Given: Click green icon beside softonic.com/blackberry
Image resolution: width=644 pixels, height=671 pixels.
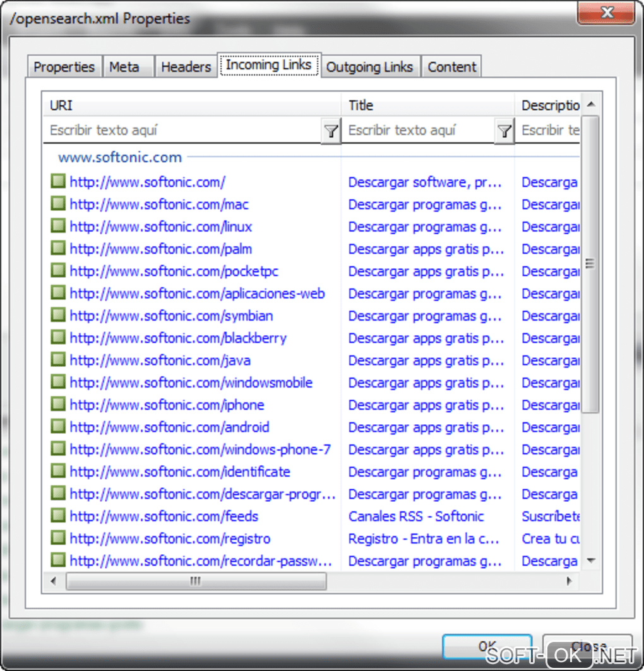Looking at the screenshot, I should point(57,337).
